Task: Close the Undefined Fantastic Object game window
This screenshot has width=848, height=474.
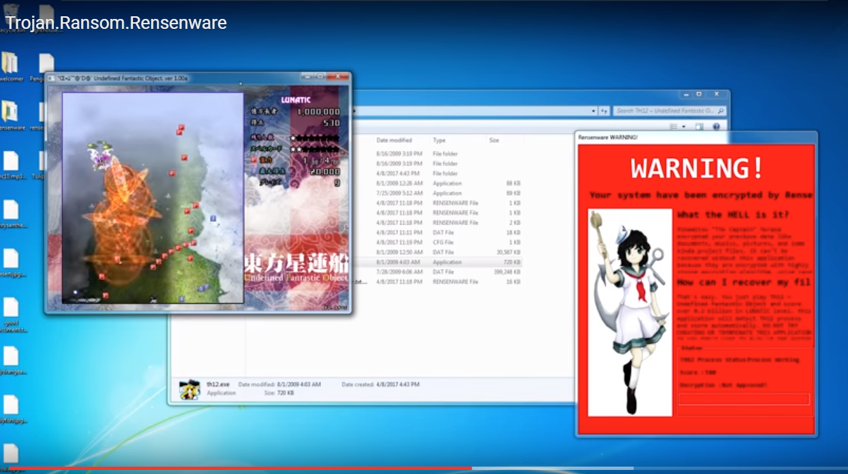Action: pos(339,77)
